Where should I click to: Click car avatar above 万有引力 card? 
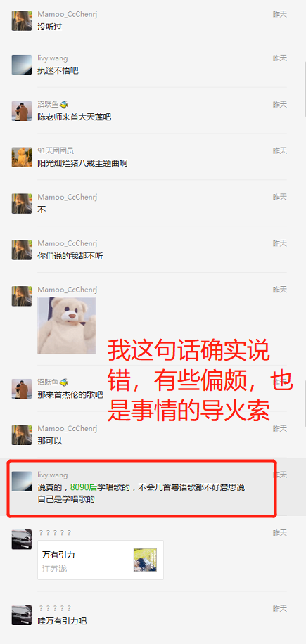coord(21,539)
